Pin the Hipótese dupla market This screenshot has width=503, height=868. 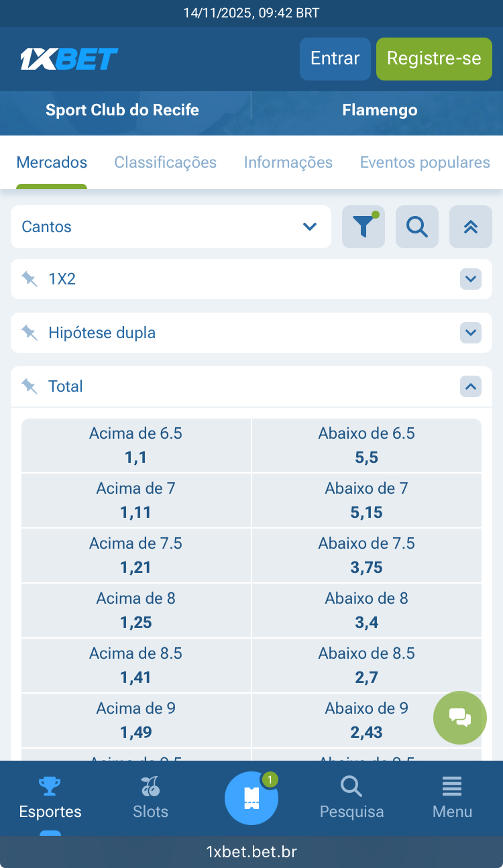point(30,333)
